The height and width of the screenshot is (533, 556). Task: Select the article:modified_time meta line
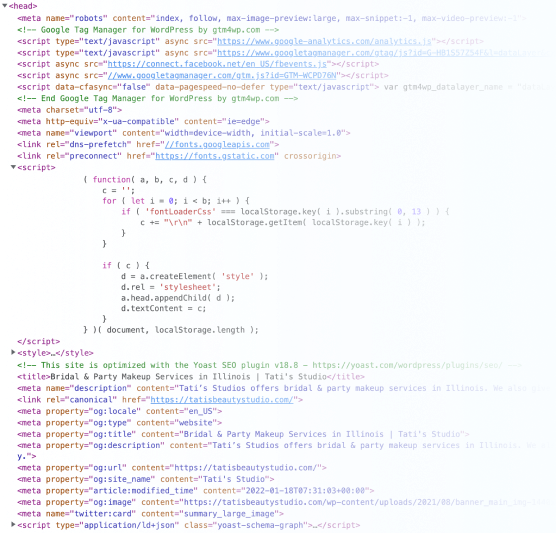point(195,491)
